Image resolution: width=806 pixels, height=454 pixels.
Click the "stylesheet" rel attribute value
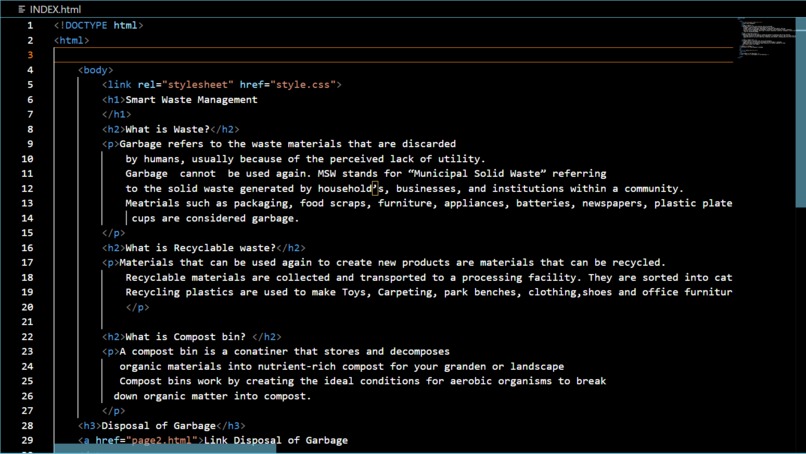click(198, 85)
